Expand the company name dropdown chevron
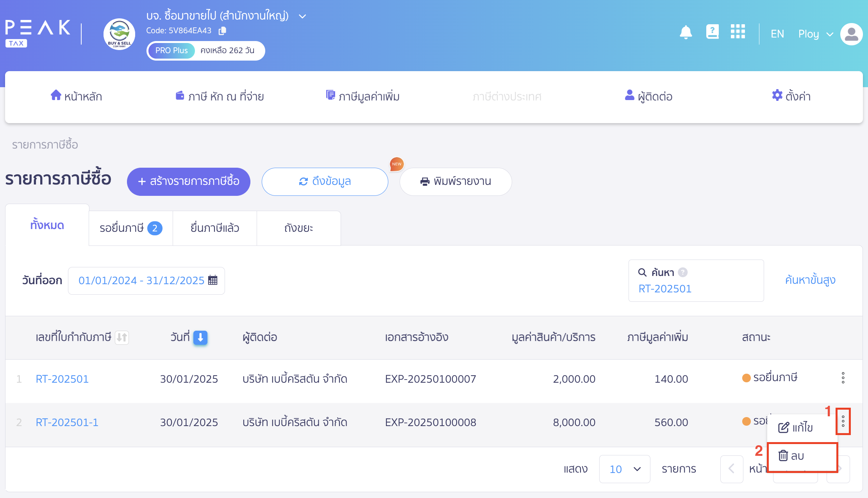Image resolution: width=868 pixels, height=498 pixels. click(x=302, y=16)
